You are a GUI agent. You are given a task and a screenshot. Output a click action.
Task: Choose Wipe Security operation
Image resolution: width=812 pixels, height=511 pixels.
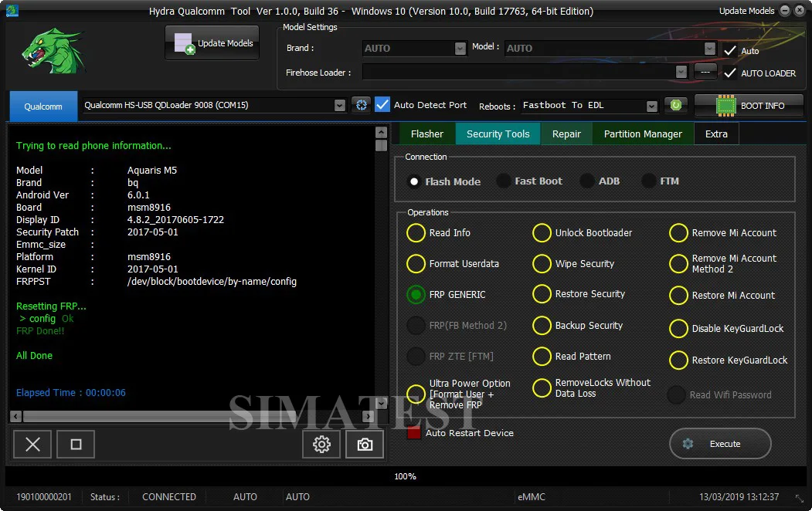542,264
